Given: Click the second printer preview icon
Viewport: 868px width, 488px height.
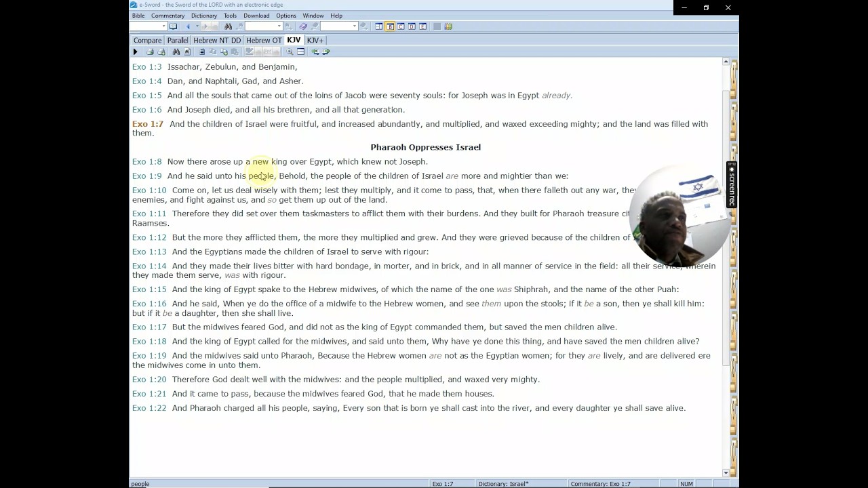Looking at the screenshot, I should click(x=161, y=52).
